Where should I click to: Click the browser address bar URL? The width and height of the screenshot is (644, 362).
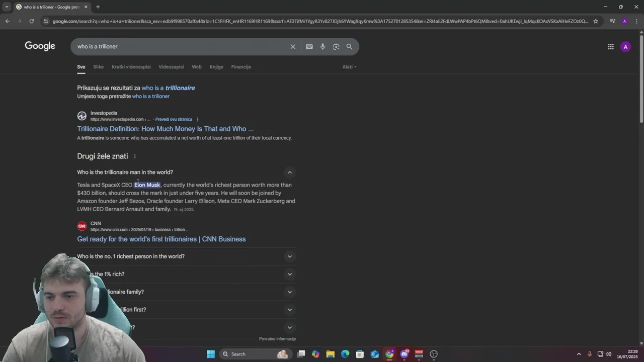(320, 21)
